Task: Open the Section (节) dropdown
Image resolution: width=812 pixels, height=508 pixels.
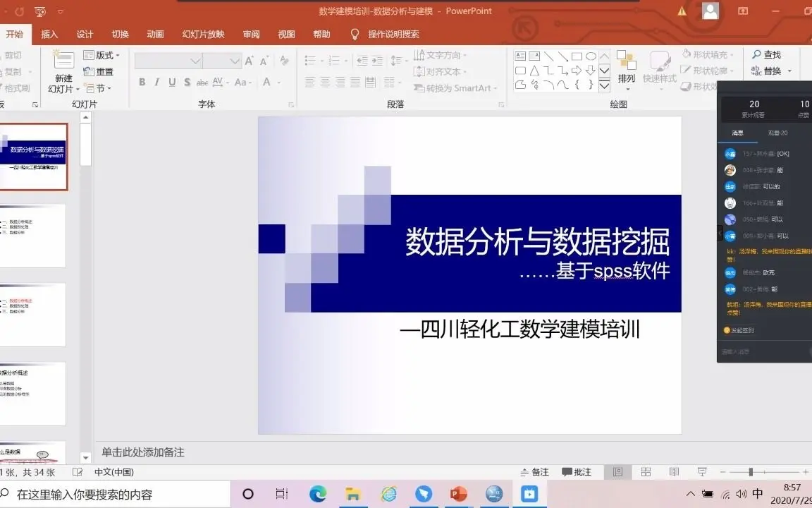Action: click(97, 88)
